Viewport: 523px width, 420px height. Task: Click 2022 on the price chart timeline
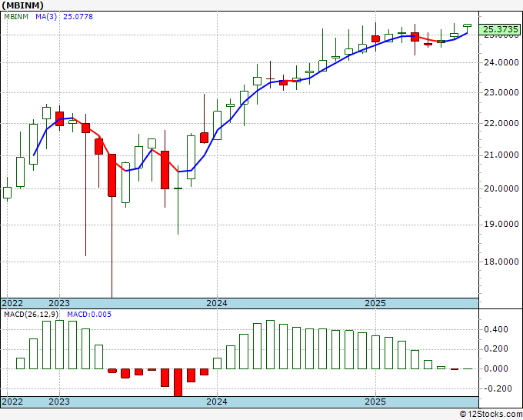pyautogui.click(x=12, y=303)
